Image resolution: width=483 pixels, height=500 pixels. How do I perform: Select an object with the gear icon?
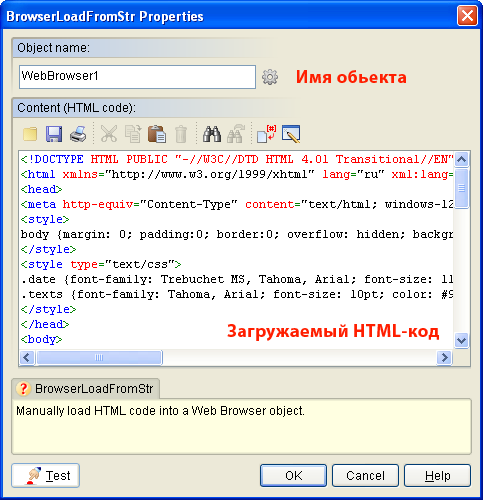coord(270,77)
